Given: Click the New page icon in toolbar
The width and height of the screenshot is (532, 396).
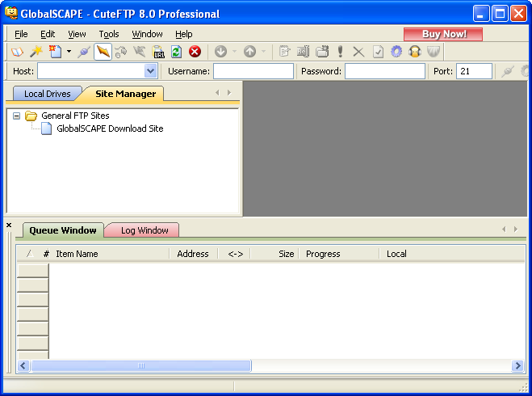Looking at the screenshot, I should coord(56,52).
